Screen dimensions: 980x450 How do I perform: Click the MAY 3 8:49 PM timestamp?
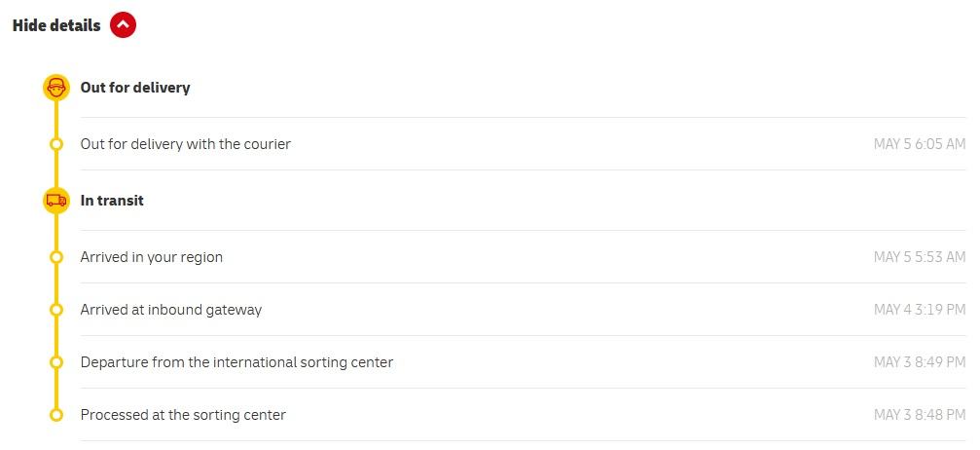(919, 362)
